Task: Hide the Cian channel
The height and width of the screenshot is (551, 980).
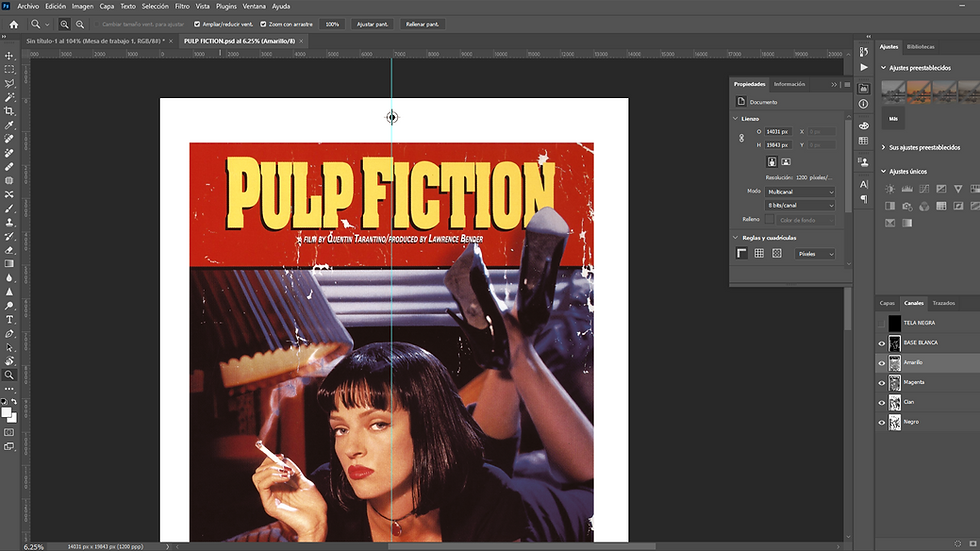Action: tap(881, 402)
